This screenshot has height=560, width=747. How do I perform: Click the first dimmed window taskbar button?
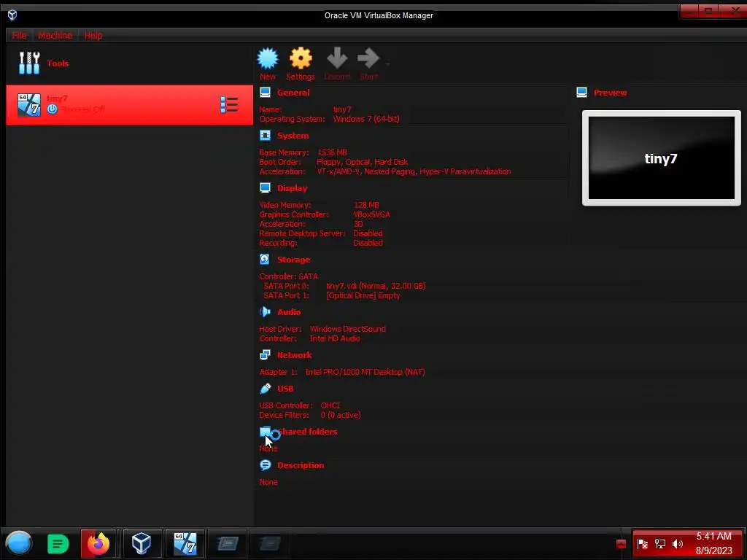click(x=228, y=543)
